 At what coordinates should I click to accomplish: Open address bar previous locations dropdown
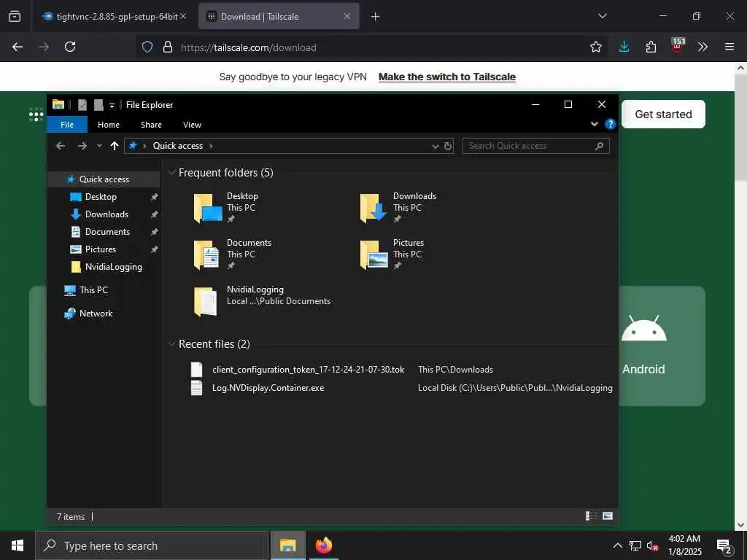(x=435, y=146)
